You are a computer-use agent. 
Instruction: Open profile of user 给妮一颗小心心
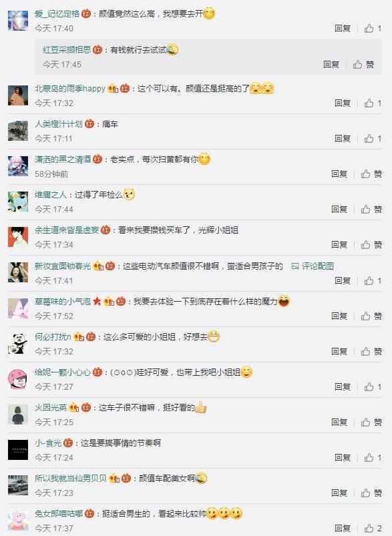point(63,372)
